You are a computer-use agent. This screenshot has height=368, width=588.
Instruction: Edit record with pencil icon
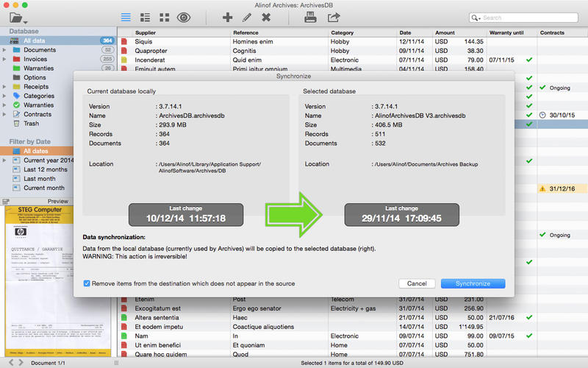tap(247, 17)
